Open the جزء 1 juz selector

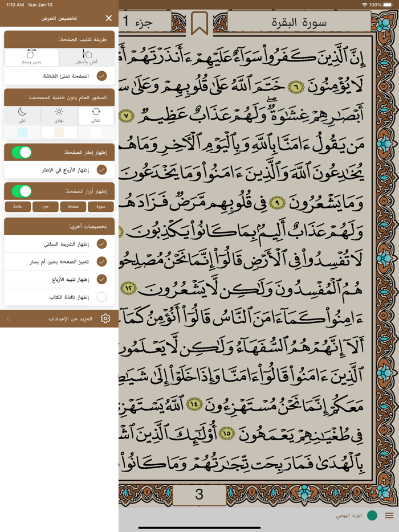145,22
